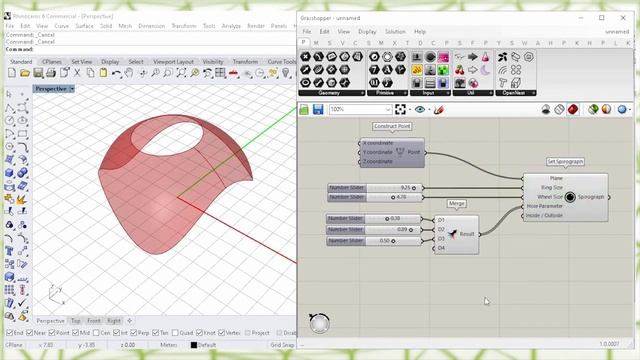
Task: Switch to the Viewport Layout toolbar tab
Action: pyautogui.click(x=173, y=62)
